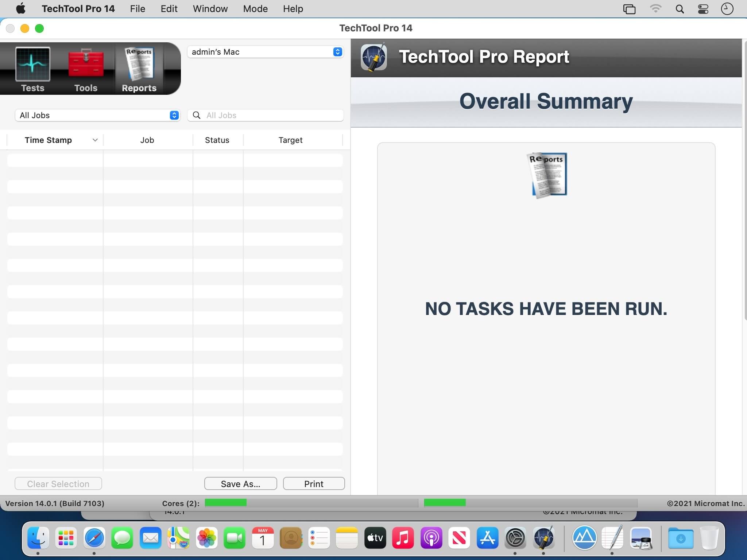Sort reports by the Time Stamp column
Image resolution: width=747 pixels, height=560 pixels.
(x=55, y=140)
